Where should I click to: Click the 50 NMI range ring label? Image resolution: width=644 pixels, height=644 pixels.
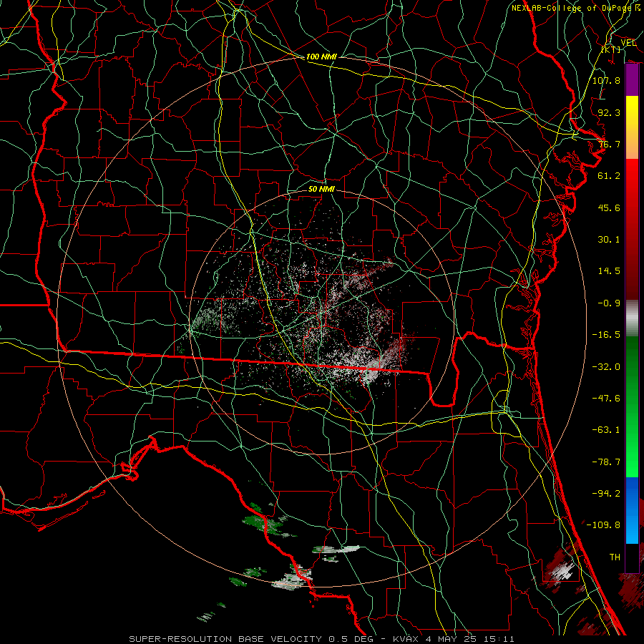(x=321, y=189)
